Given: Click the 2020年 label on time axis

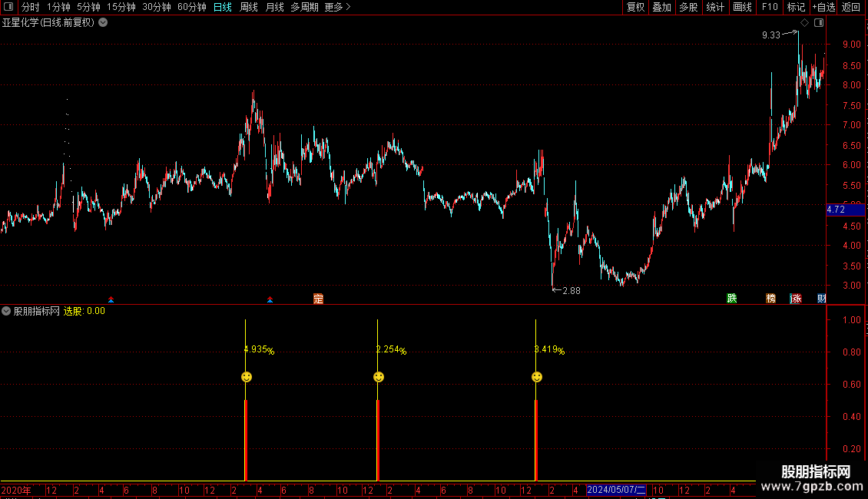Looking at the screenshot, I should click(16, 490).
